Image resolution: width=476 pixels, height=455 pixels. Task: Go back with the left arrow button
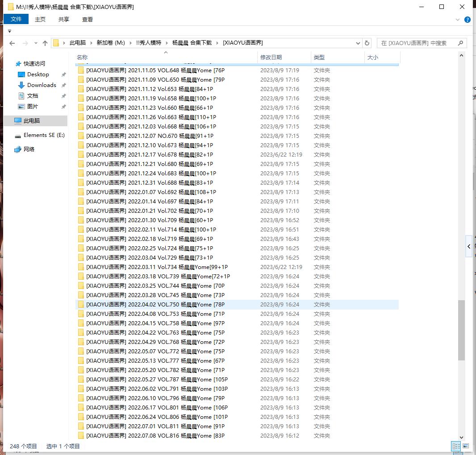(x=12, y=43)
